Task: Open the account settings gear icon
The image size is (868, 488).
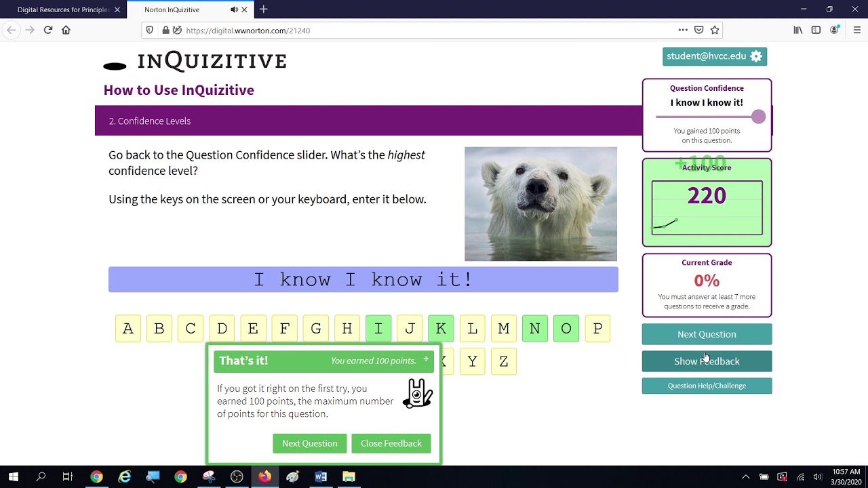Action: (x=756, y=56)
